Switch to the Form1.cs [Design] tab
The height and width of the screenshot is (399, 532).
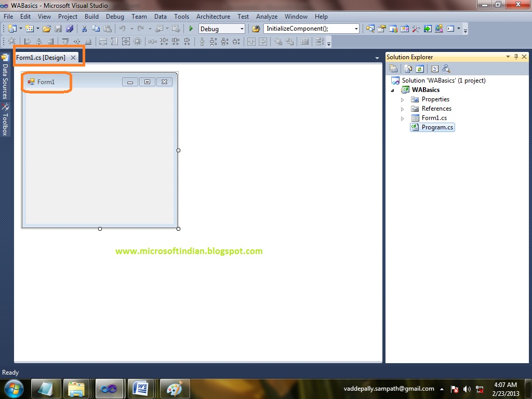click(x=42, y=57)
